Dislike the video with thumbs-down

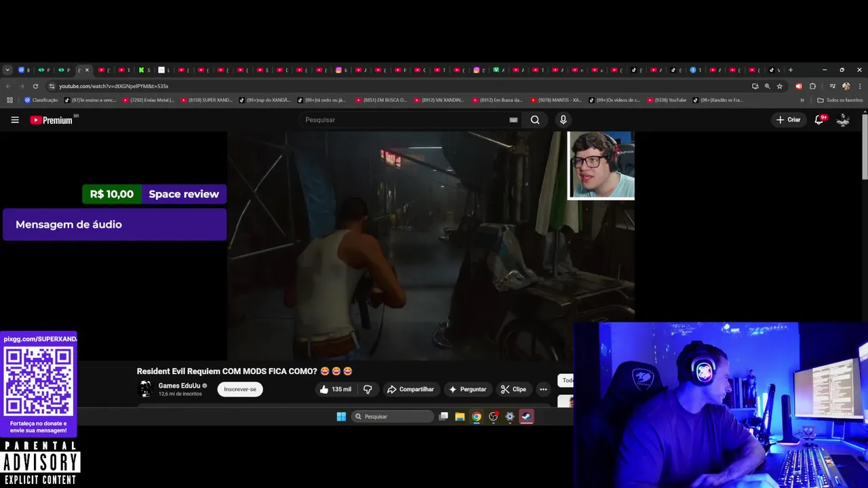click(368, 389)
